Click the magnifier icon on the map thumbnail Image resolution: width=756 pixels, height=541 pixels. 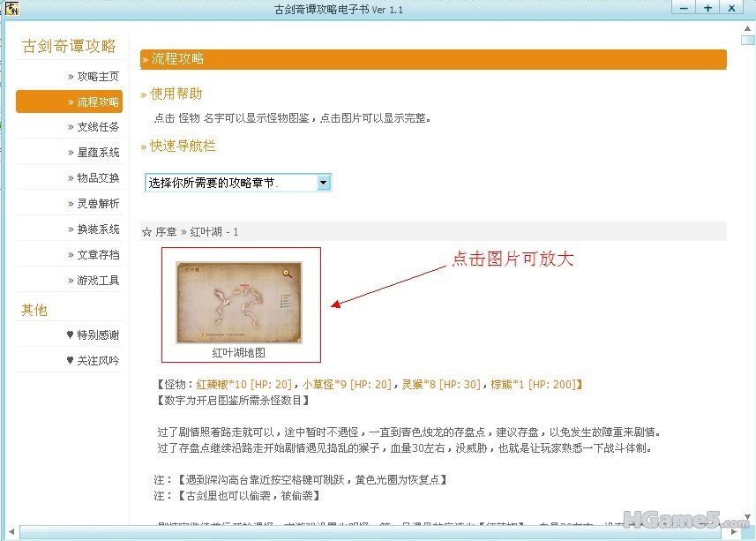[x=288, y=274]
